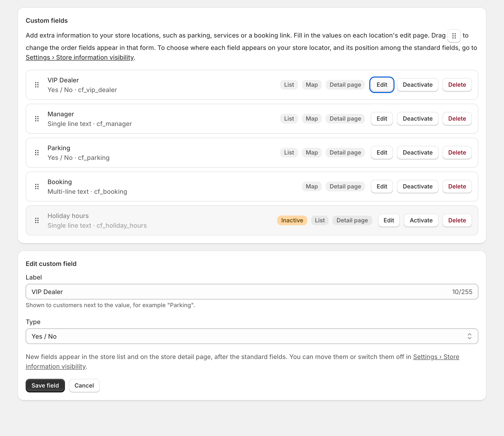Screen dimensions: 504x436
Task: Open the Type dropdown showing Yes / No
Action: [x=252, y=336]
